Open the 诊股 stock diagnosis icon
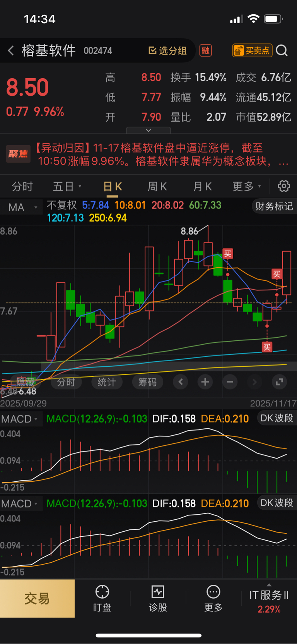 pos(158,598)
